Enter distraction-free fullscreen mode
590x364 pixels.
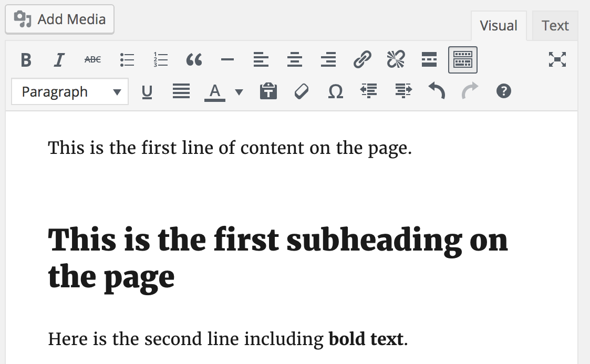pyautogui.click(x=557, y=60)
